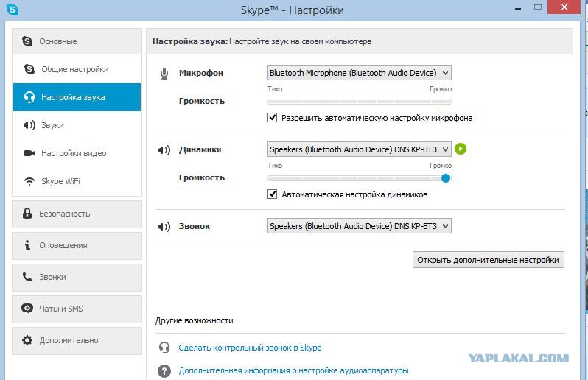Click the speakers volume slider handle
This screenshot has height=380, width=588.
point(446,177)
